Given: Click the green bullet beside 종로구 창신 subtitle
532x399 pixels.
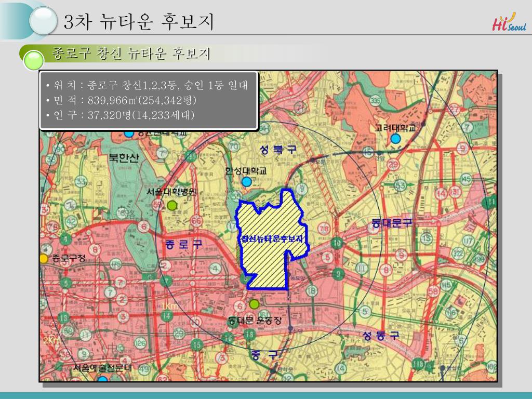Looking at the screenshot, I should [x=33, y=60].
